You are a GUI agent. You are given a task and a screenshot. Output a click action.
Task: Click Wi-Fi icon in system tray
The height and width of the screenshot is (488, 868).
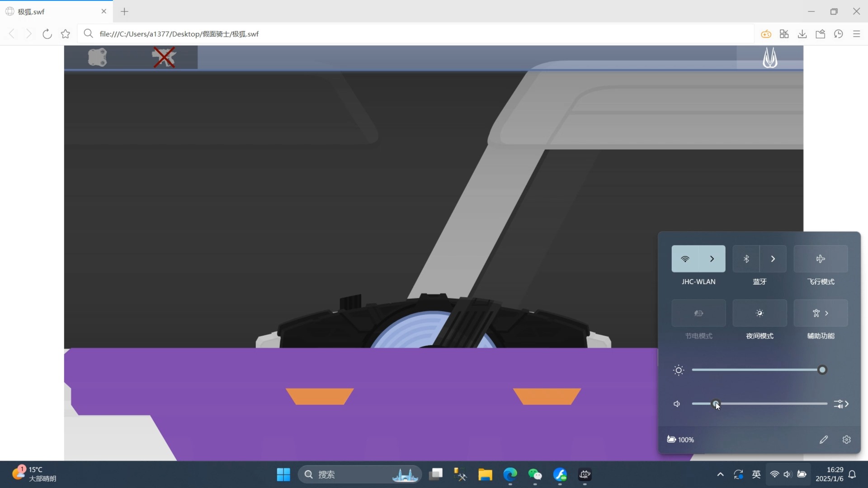(774, 474)
